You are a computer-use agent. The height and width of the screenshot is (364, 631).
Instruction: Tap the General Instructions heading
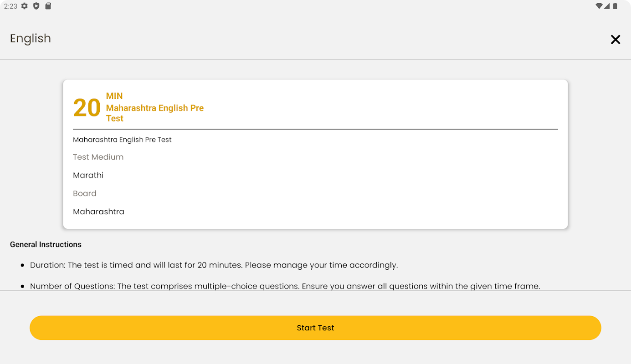(x=46, y=244)
